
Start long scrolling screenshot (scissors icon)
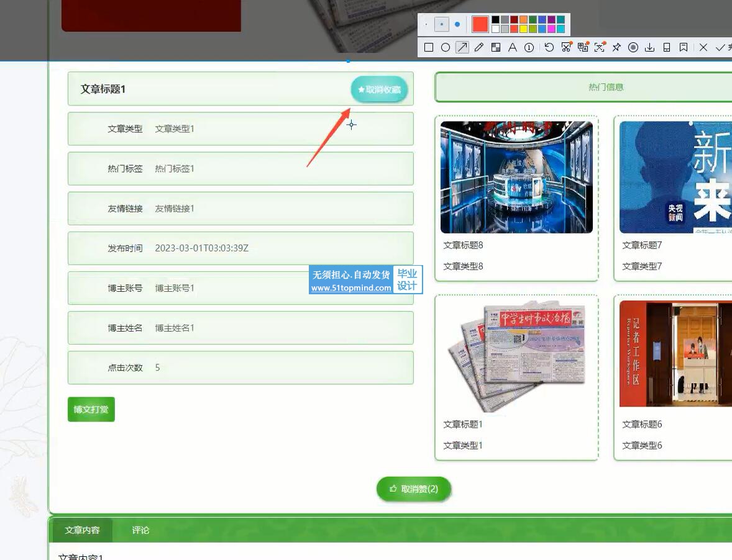(x=566, y=47)
